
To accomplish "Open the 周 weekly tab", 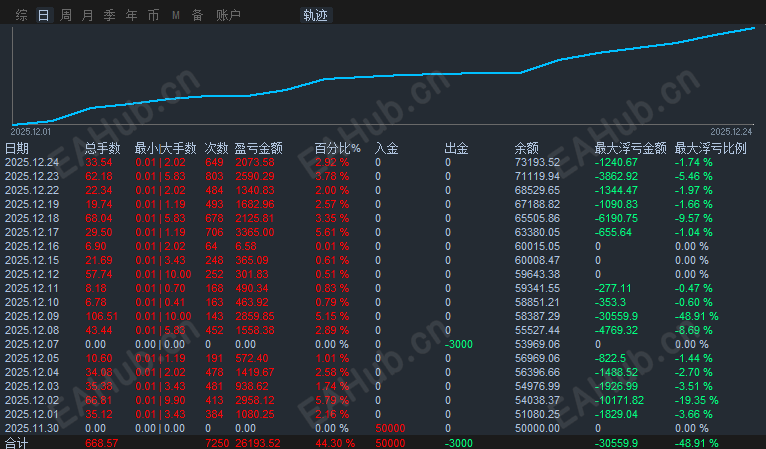I will tap(65, 15).
